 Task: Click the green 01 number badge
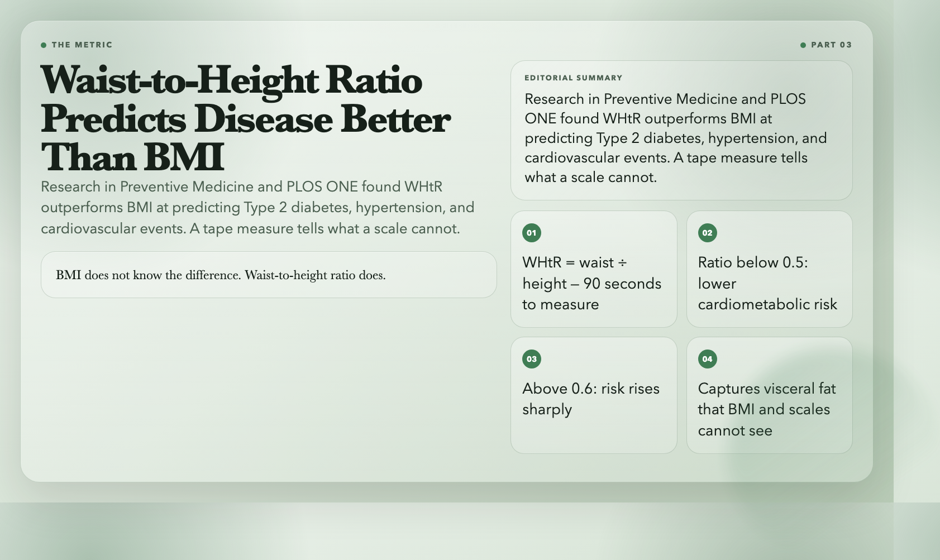coord(531,233)
